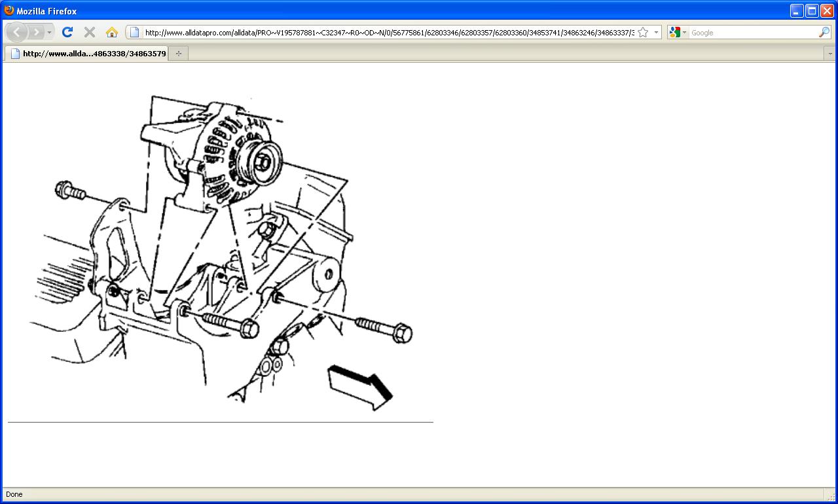Click the Done status bar text

pos(14,494)
